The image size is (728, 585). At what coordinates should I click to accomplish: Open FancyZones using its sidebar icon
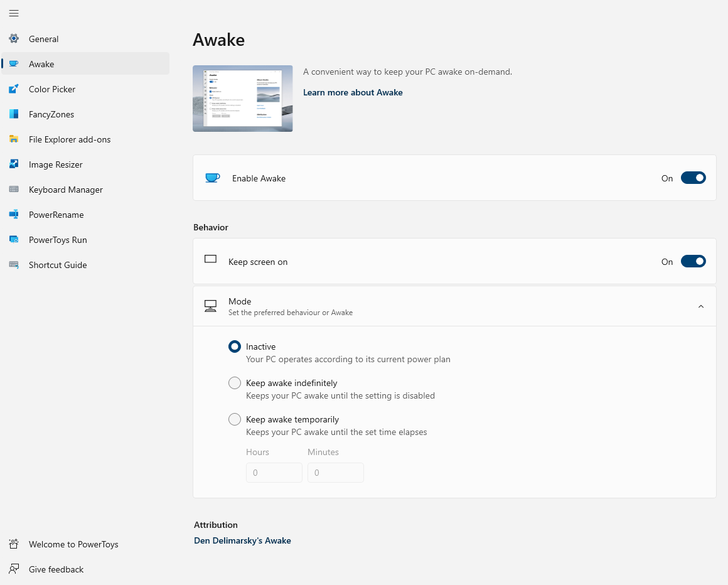14,114
